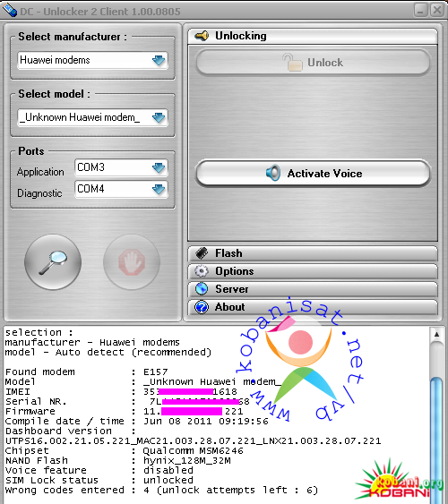Click the UTPS16 dashboard version string
The image size is (448, 504).
tap(193, 440)
